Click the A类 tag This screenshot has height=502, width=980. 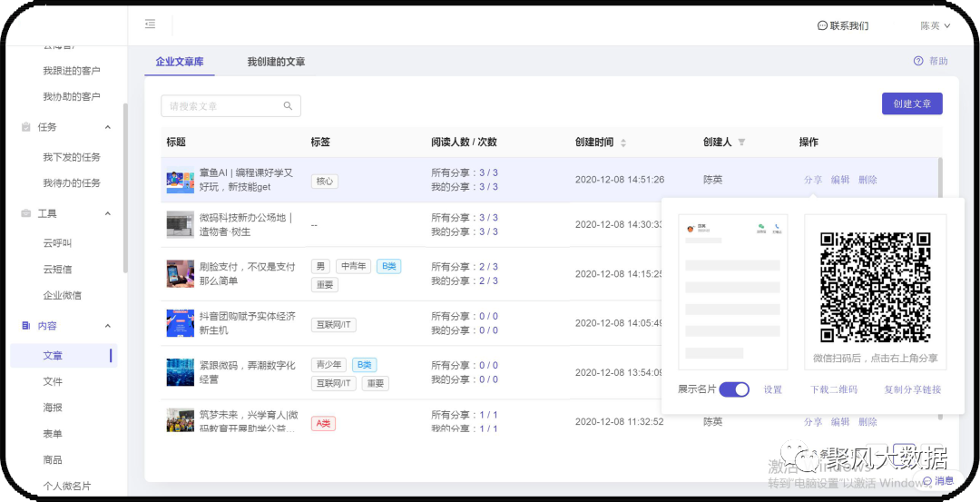tap(323, 423)
